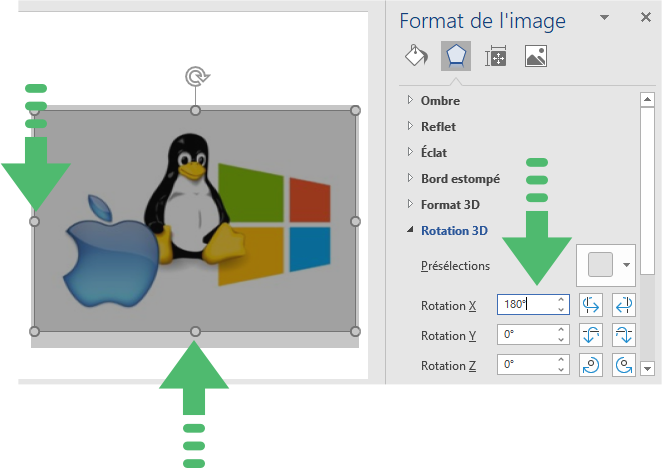This screenshot has height=468, width=662.
Task: Rotate Z clockwise button icon
Action: click(x=591, y=365)
